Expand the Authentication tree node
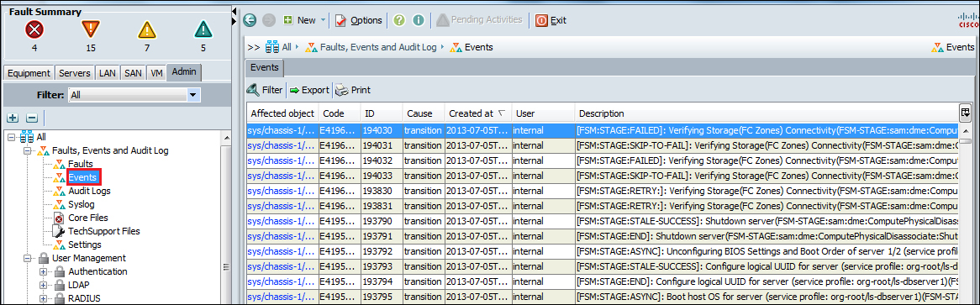980x305 pixels. coord(43,271)
